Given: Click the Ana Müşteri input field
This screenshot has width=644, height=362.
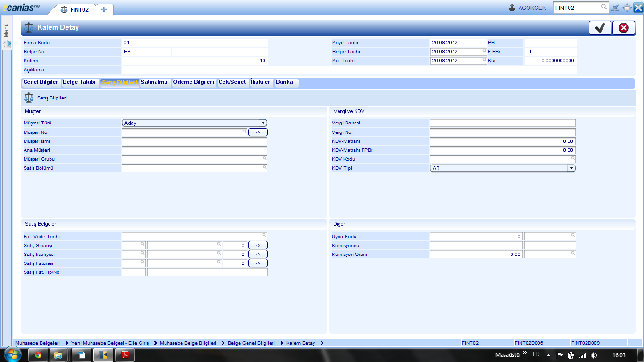Looking at the screenshot, I should [194, 150].
